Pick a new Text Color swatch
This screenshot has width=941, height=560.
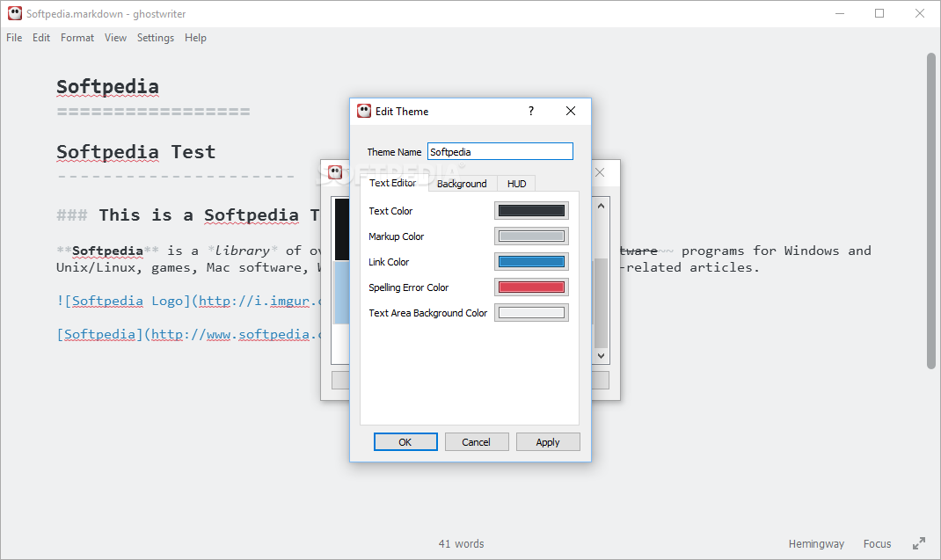click(x=531, y=211)
